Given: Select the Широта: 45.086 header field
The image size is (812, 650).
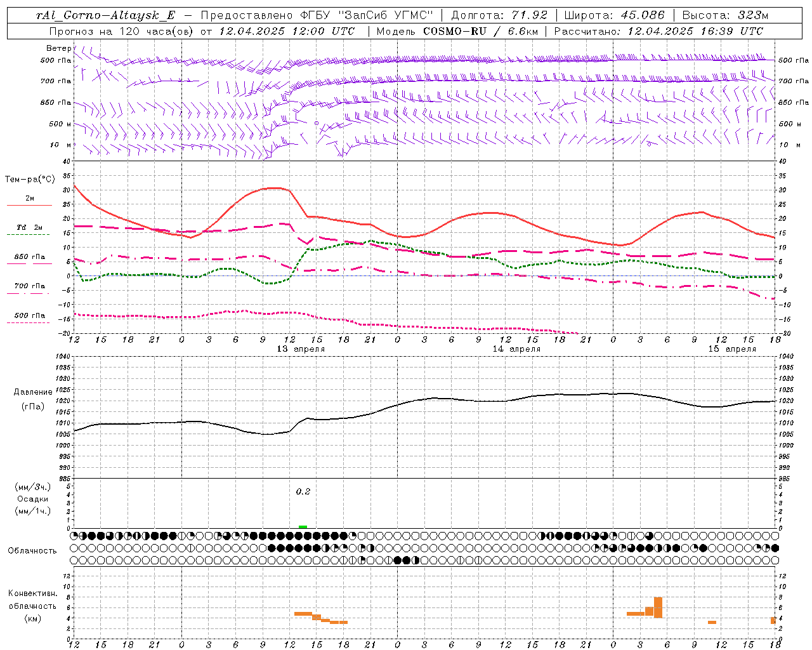Looking at the screenshot, I should pos(615,15).
